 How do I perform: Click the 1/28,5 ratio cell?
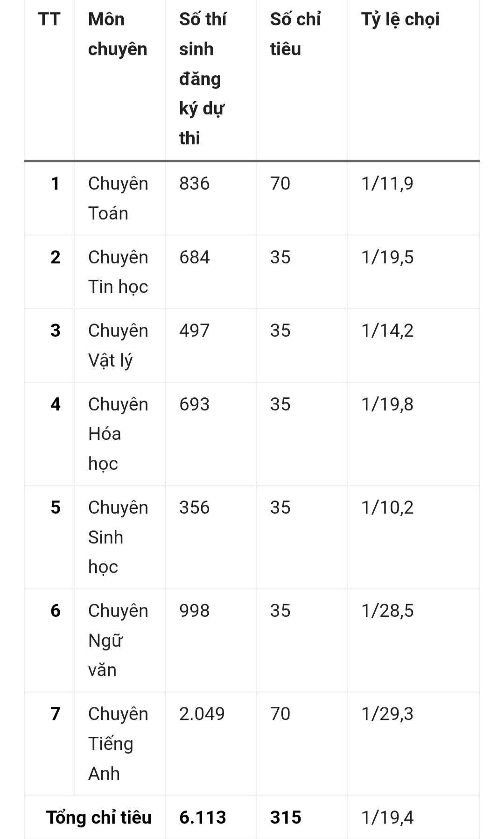[387, 611]
